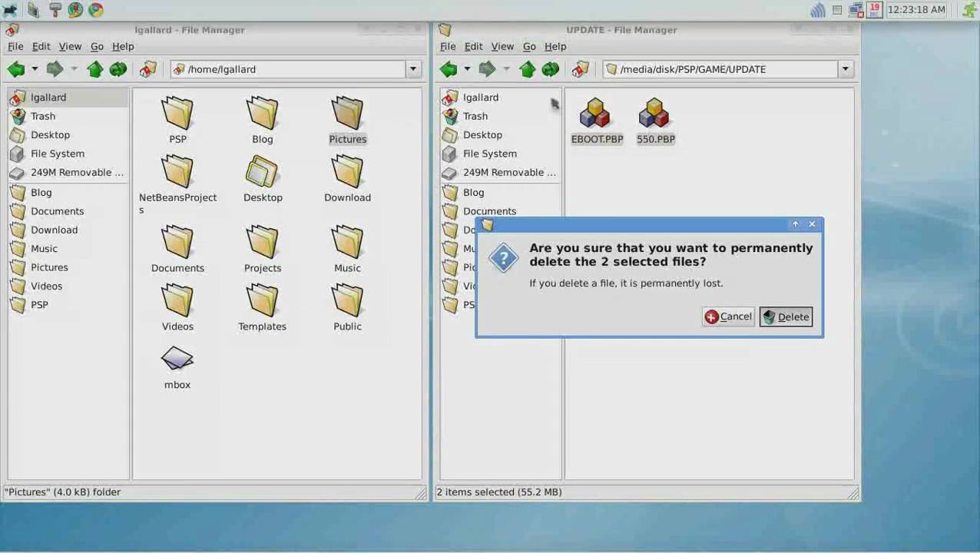Image resolution: width=980 pixels, height=553 pixels.
Task: Reload the lgallard window folder view
Action: [118, 69]
